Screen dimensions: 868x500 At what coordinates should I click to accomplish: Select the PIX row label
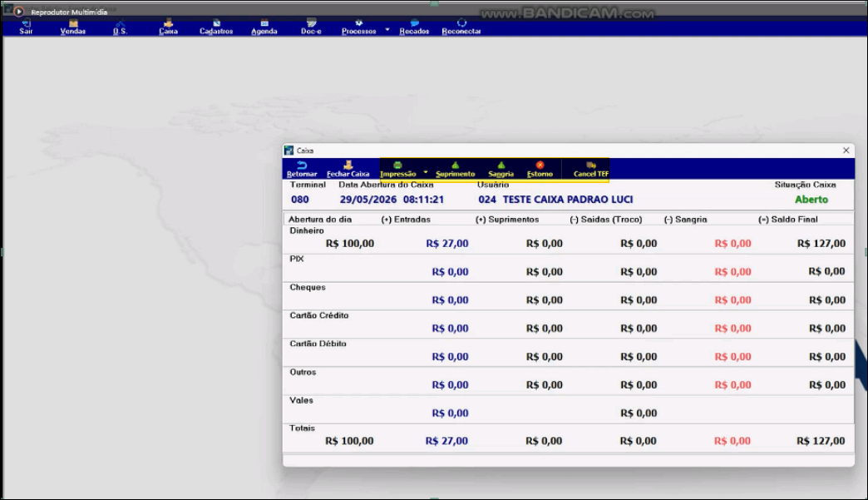tap(297, 259)
